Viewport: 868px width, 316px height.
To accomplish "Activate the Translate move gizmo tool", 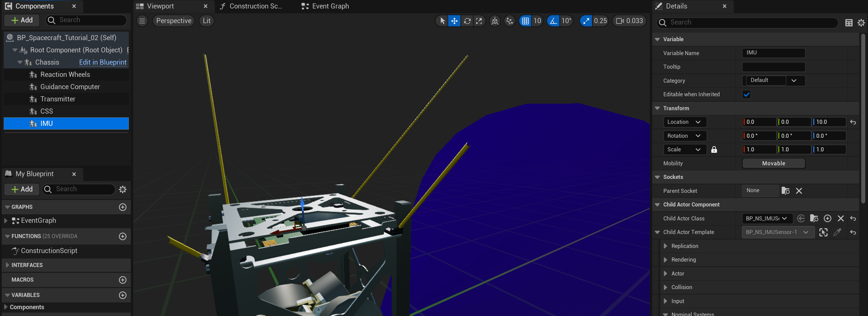I will pyautogui.click(x=454, y=21).
